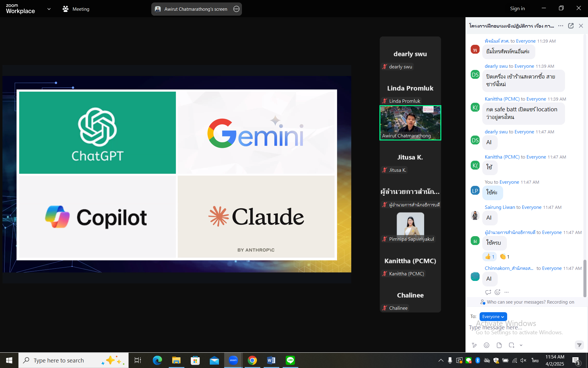The height and width of the screenshot is (368, 588).
Task: Click the Sign in link
Action: [517, 9]
